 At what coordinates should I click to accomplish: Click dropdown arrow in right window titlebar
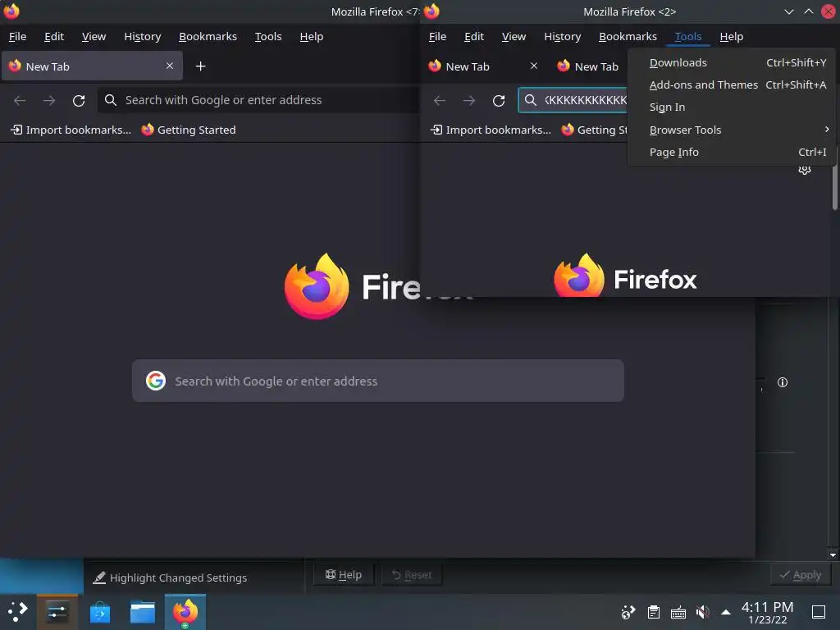(789, 11)
